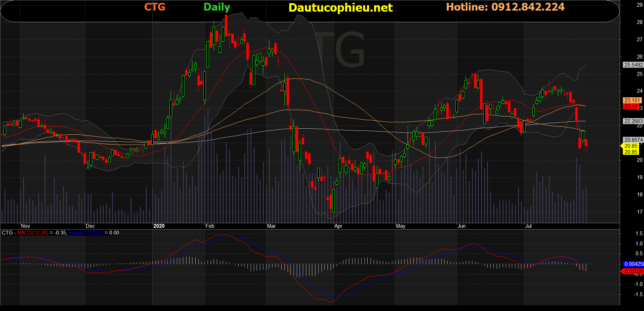Select the green Daily timeframe label

point(217,7)
